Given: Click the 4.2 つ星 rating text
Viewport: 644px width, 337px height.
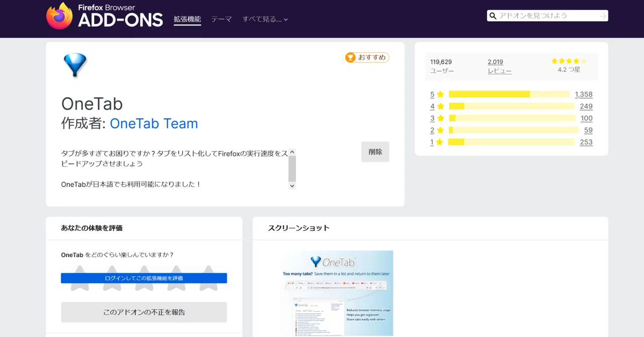Looking at the screenshot, I should (x=569, y=70).
